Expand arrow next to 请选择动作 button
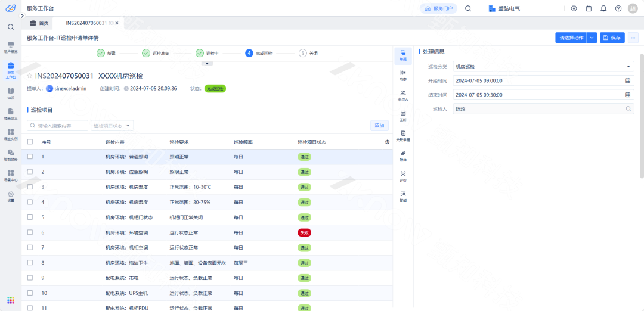Screen dimensions: 644x311 pos(592,38)
